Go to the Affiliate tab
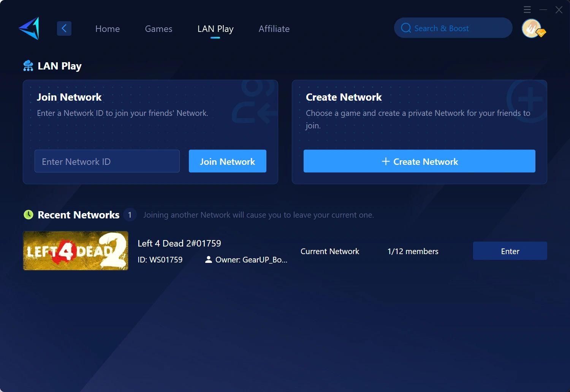570x392 pixels. 274,29
